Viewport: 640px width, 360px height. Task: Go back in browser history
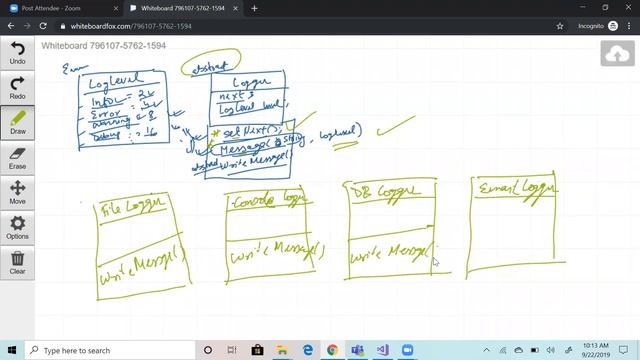(11, 26)
